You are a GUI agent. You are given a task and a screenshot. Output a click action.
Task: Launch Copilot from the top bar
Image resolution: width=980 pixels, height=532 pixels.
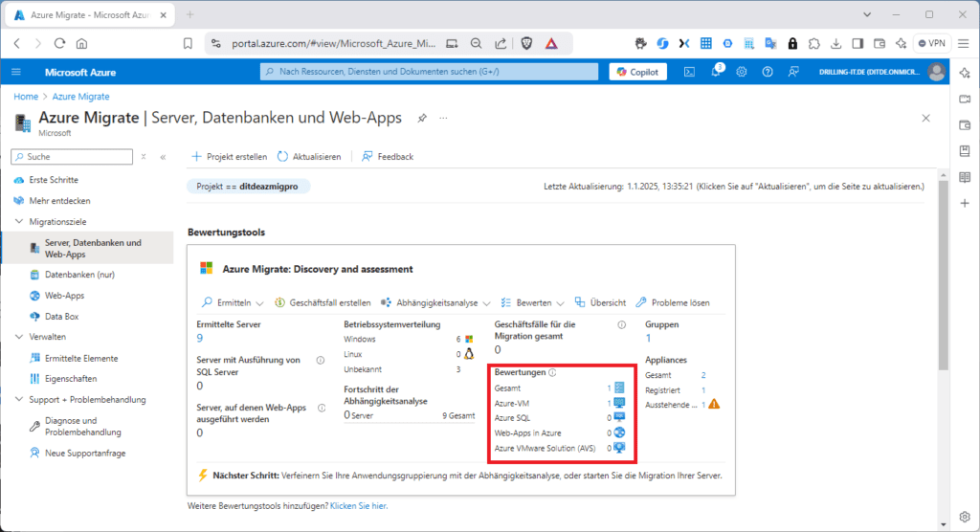click(637, 72)
